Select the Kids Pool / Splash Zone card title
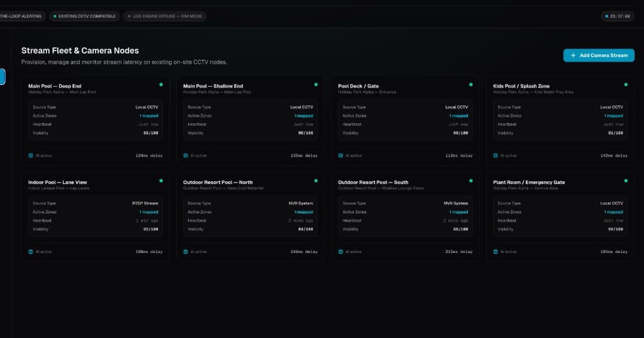This screenshot has height=338, width=644. click(521, 86)
